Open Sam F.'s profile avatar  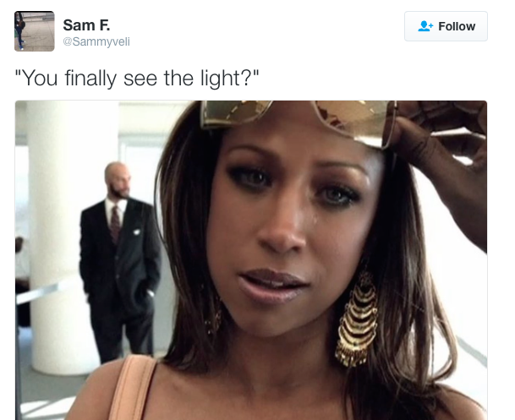(35, 31)
